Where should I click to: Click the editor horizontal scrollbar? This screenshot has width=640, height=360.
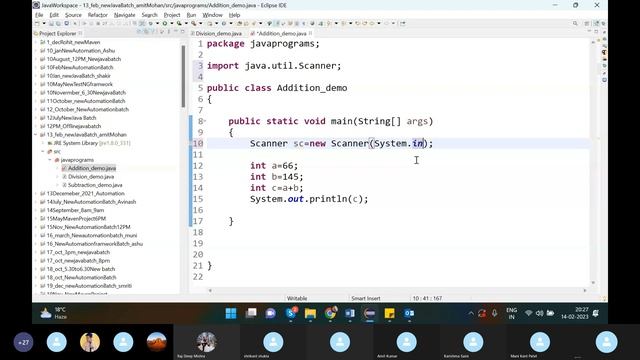397,290
